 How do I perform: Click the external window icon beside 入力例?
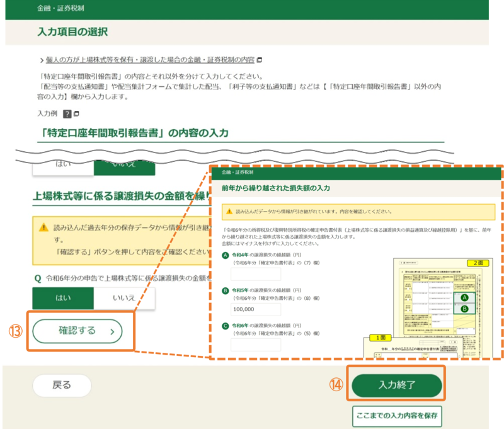(76, 113)
